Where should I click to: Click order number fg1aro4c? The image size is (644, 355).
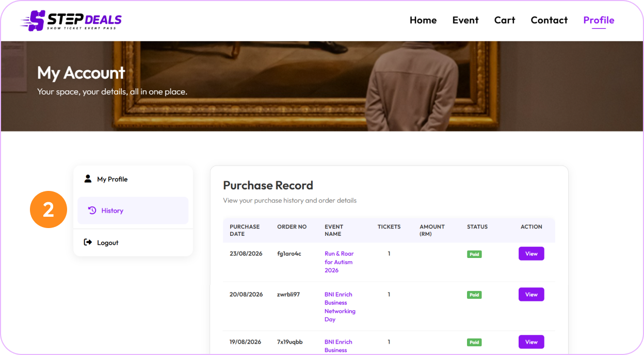pyautogui.click(x=289, y=253)
